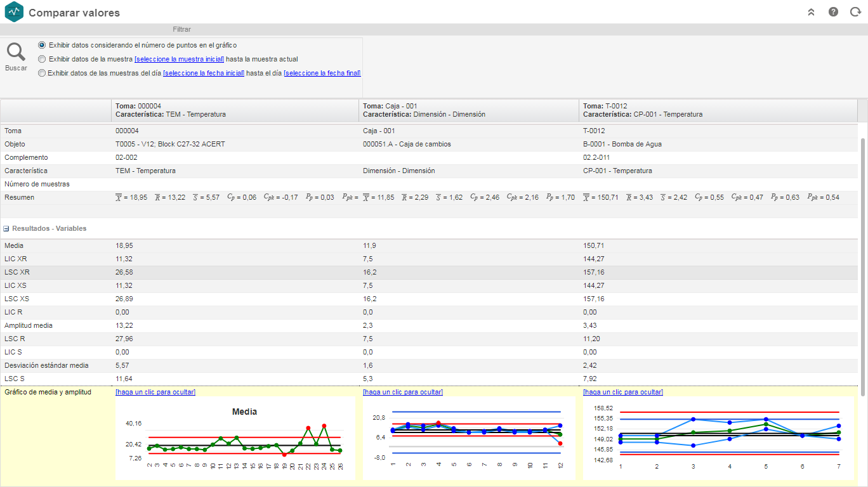868x487 pixels.
Task: Click the refresh icon at top right
Action: click(855, 12)
